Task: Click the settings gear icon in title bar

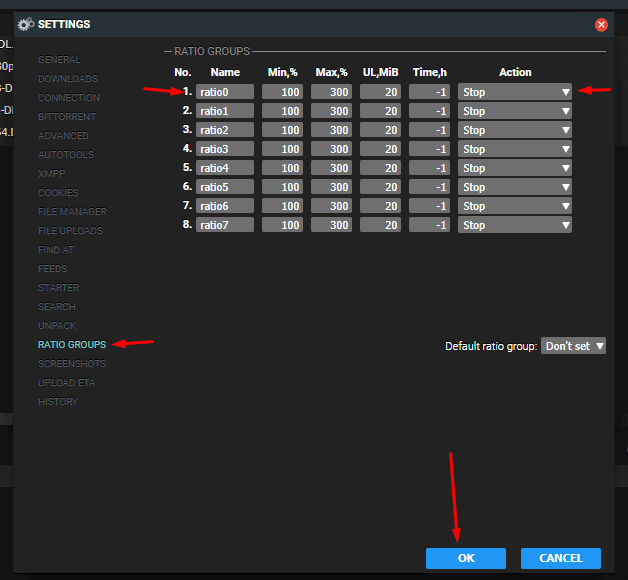Action: point(26,24)
